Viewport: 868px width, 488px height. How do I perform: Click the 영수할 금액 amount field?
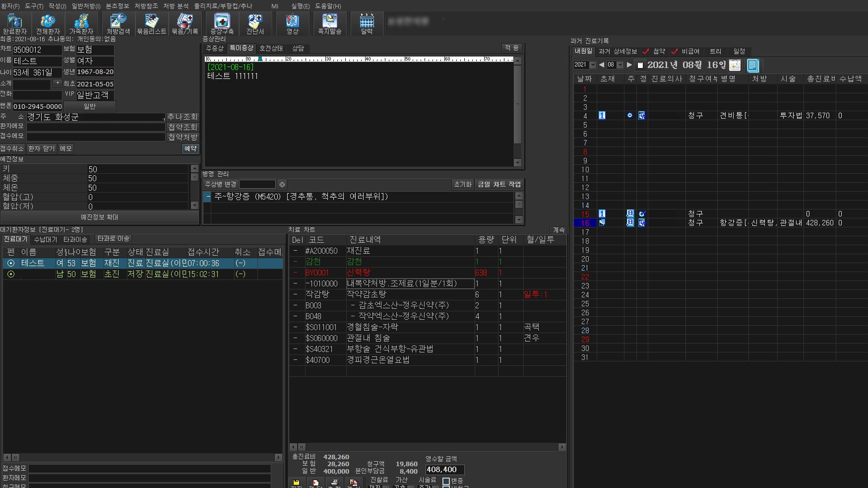(444, 469)
